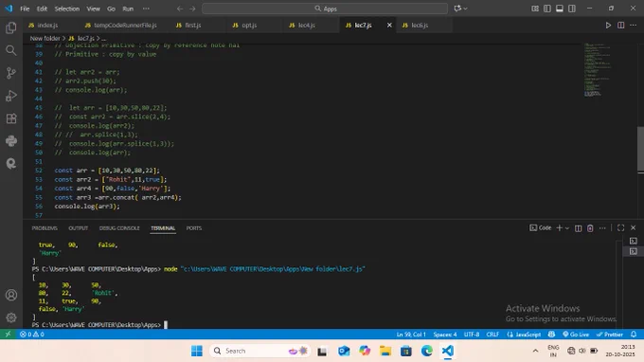Viewport: 644px width, 362px height.
Task: Change Spaces: 4 indentation setting
Action: (445, 335)
